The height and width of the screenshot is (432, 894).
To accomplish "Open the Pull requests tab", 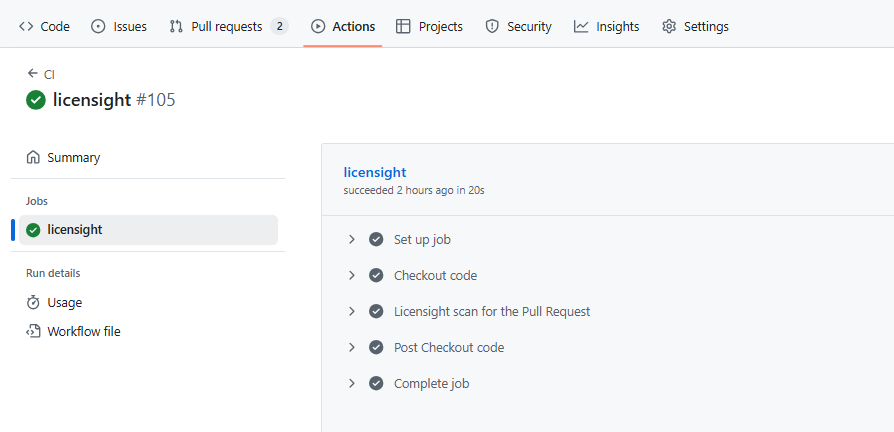I will [x=229, y=26].
